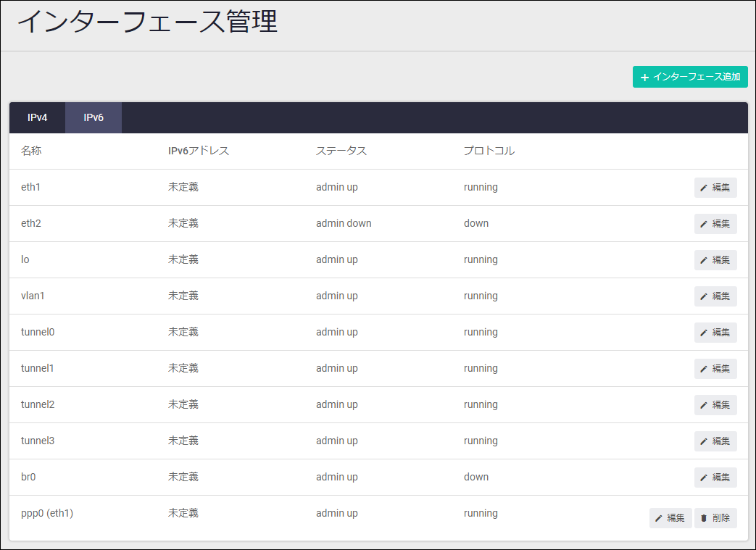Click the admin down status of eth2
Screen dimensions: 756x550
click(344, 223)
